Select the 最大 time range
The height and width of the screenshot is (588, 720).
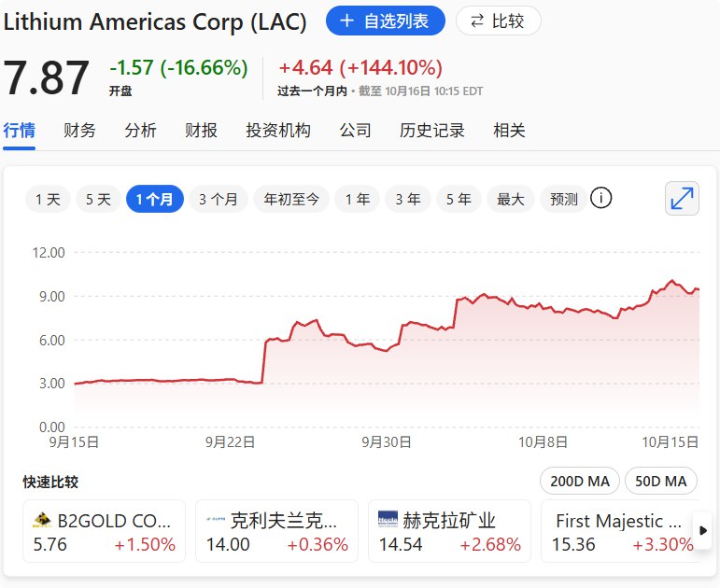pos(511,199)
